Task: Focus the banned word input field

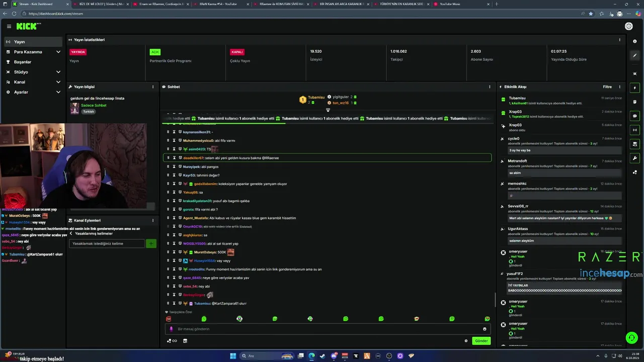Action: pyautogui.click(x=107, y=243)
